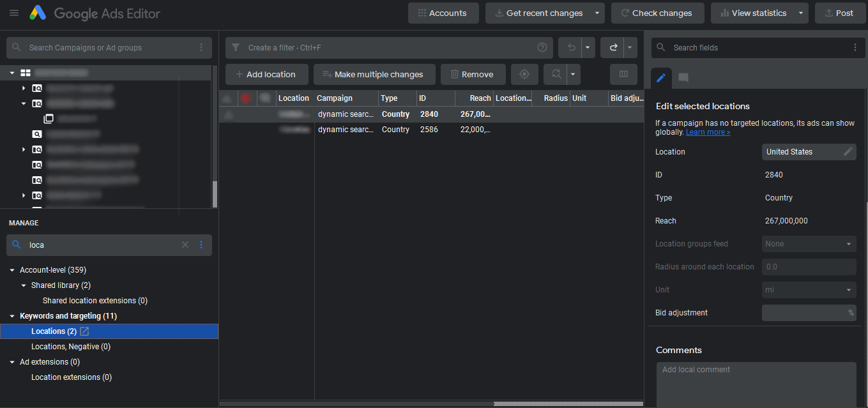Sort by the Campaign column header
This screenshot has width=868, height=408.
pos(346,98)
